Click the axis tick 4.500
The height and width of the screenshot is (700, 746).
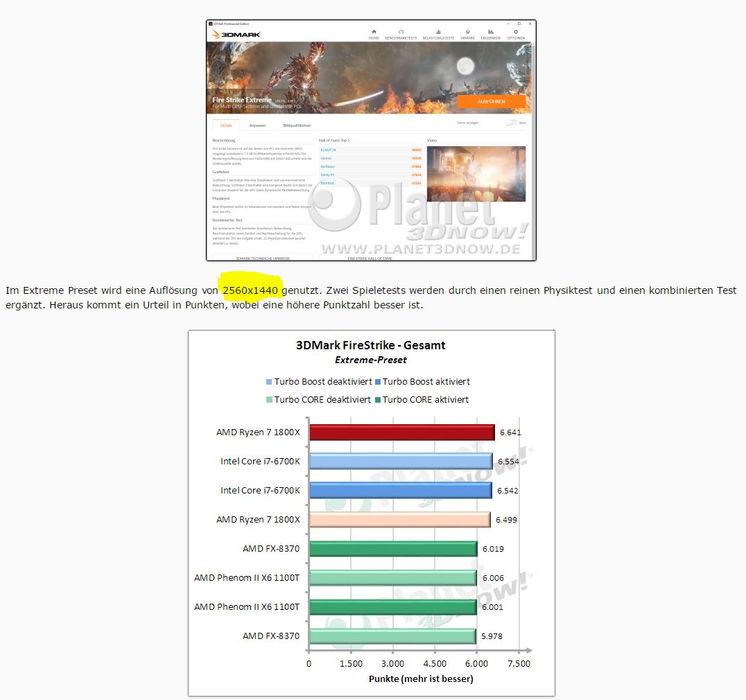tap(435, 663)
